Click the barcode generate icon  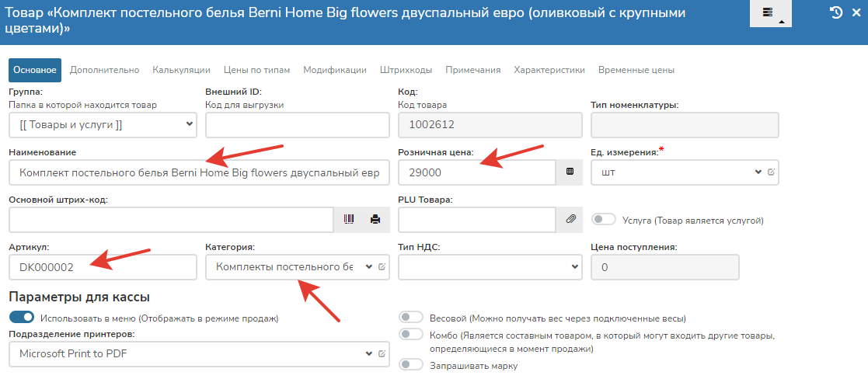(348, 220)
